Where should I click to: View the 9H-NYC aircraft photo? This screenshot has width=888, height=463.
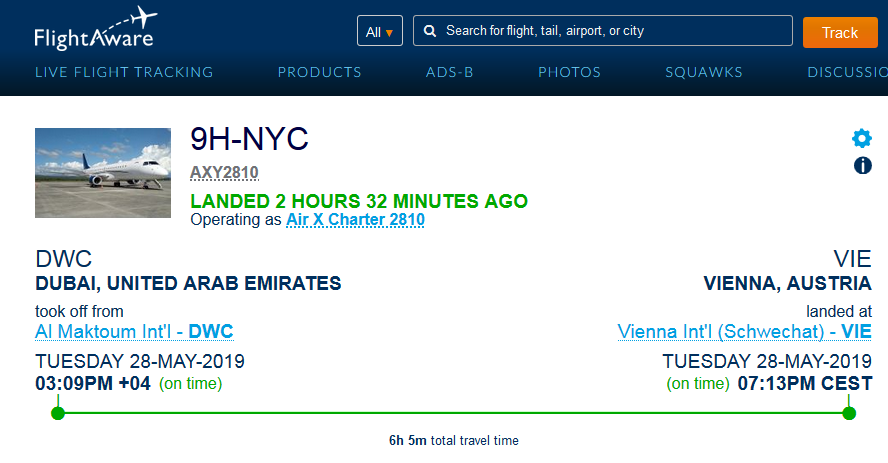(103, 173)
